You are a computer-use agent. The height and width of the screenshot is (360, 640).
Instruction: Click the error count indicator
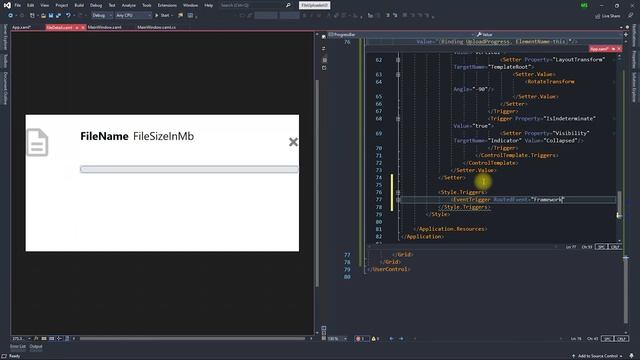click(x=361, y=339)
